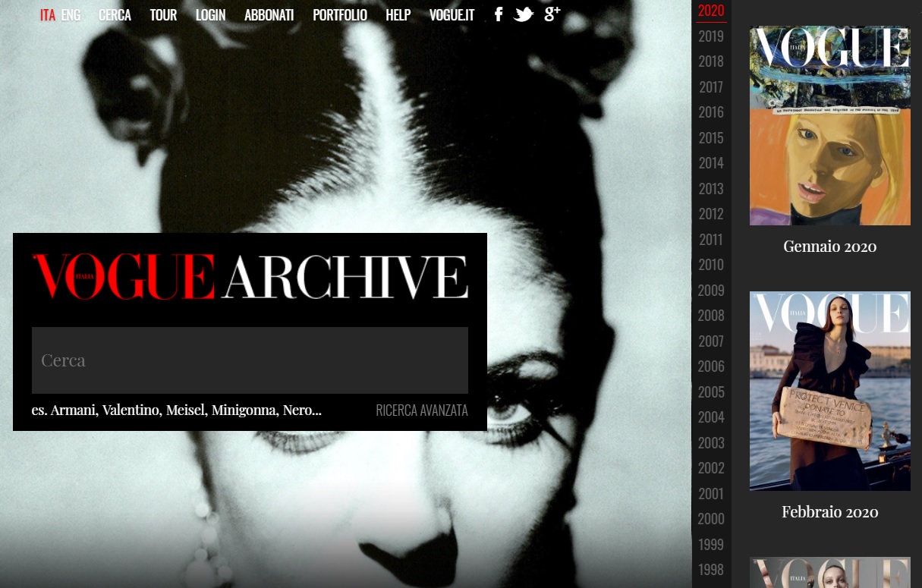Select year 2018 in timeline
This screenshot has height=588, width=922.
tap(711, 61)
